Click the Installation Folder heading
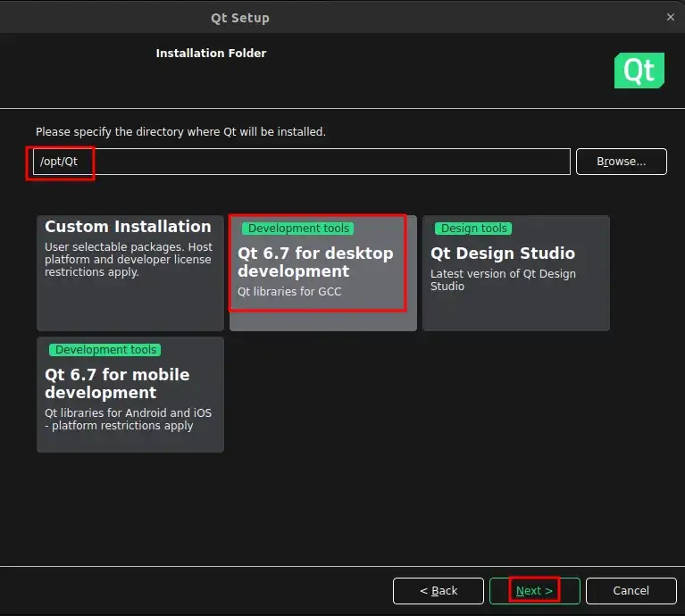The height and width of the screenshot is (616, 685). 211,54
